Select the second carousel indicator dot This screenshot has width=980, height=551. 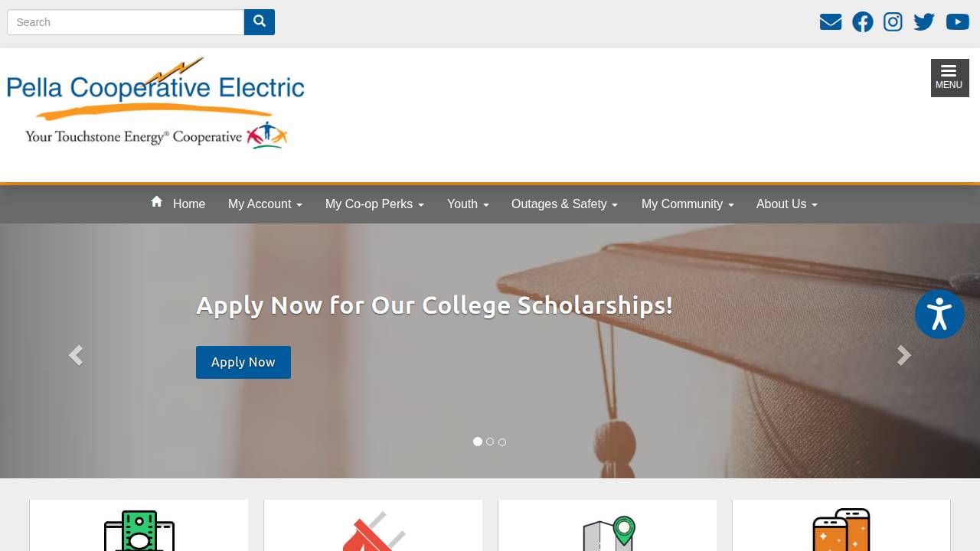point(490,442)
